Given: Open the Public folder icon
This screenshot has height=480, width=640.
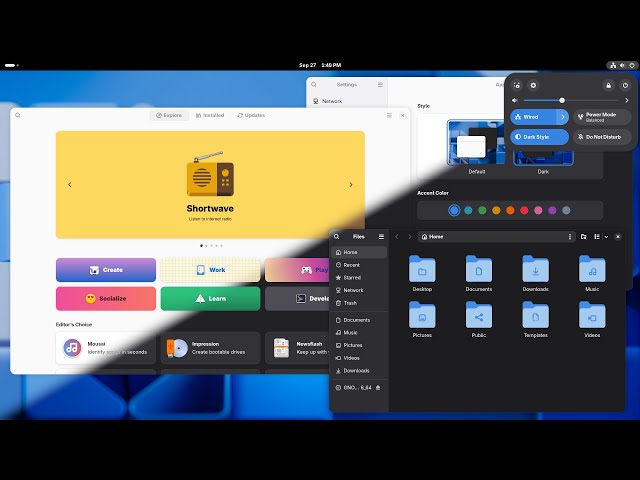Looking at the screenshot, I should pyautogui.click(x=478, y=315).
